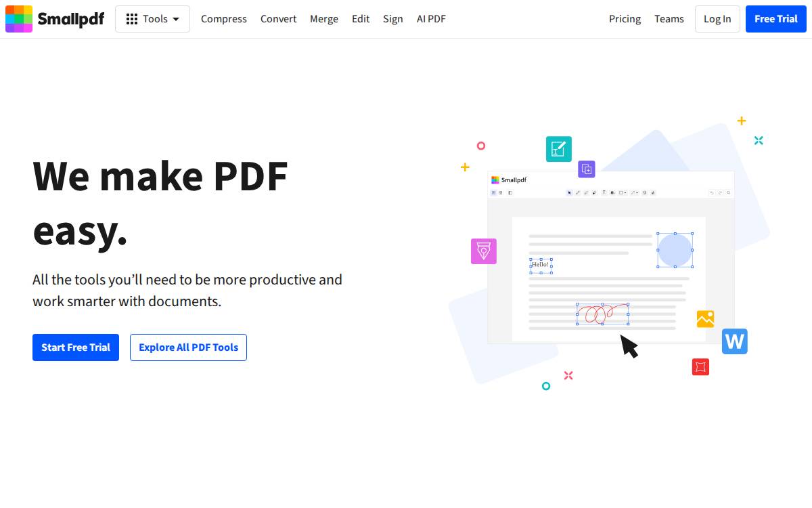Click the teal edit-document icon in illustration
The width and height of the screenshot is (812, 508).
(x=559, y=149)
